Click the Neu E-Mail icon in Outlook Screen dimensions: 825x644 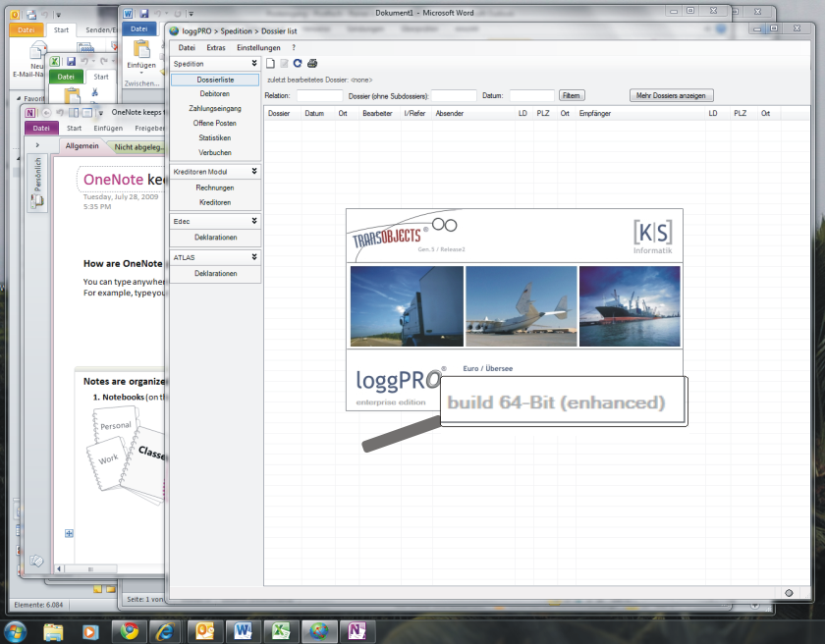(37, 52)
